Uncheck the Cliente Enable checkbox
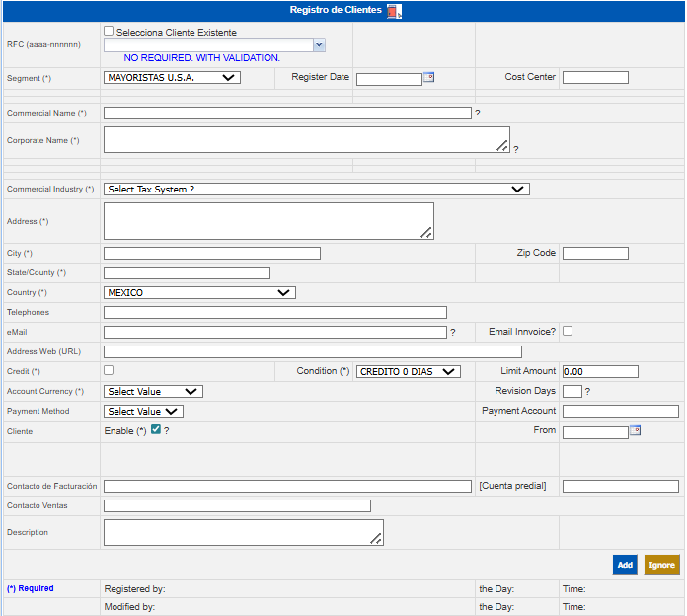 (x=156, y=430)
